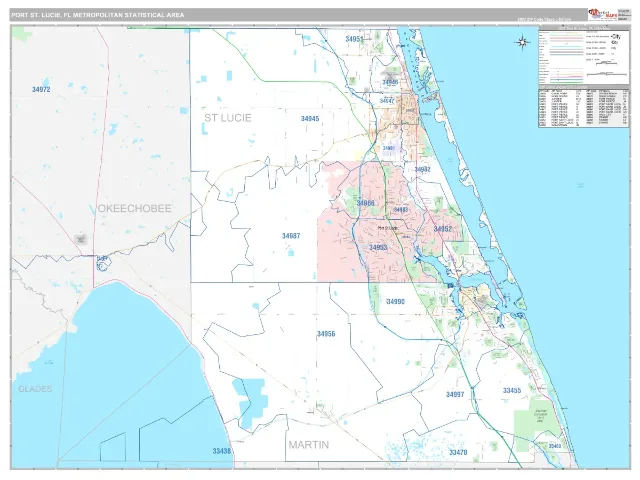Click the publisher logo in the title bar
Viewport: 640px width, 480px height.
click(x=602, y=15)
